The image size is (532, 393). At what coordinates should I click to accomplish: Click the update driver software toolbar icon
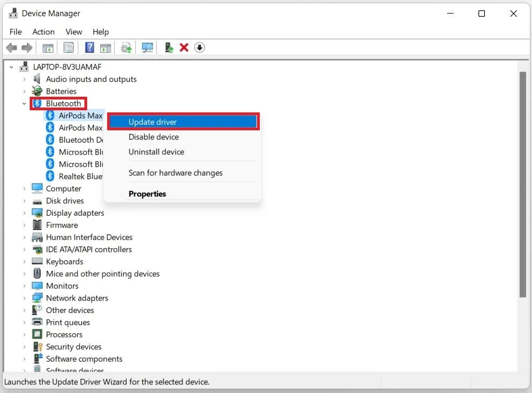(x=127, y=48)
